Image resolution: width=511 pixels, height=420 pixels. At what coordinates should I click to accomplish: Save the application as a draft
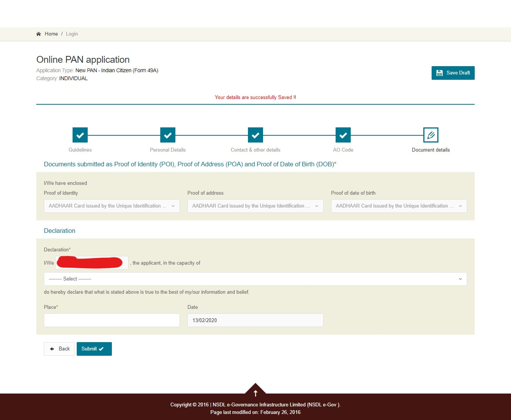(x=453, y=73)
